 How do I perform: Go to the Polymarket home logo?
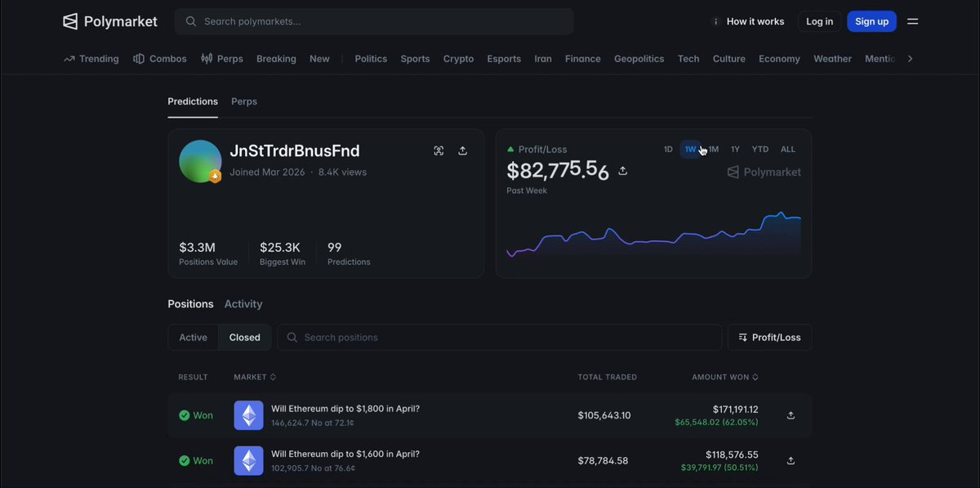tap(110, 21)
